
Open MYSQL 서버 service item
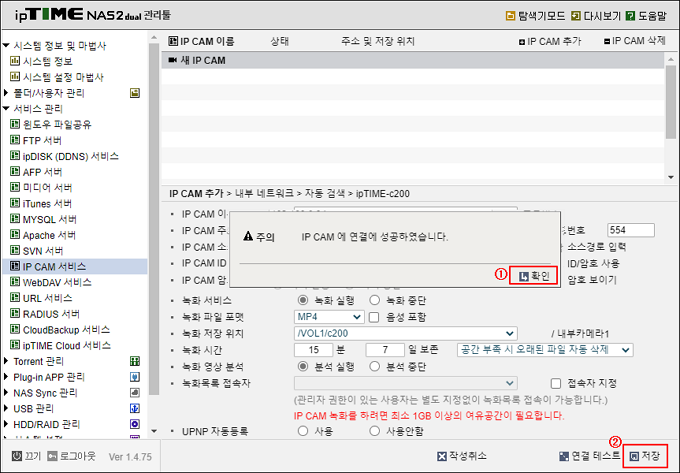43,219
